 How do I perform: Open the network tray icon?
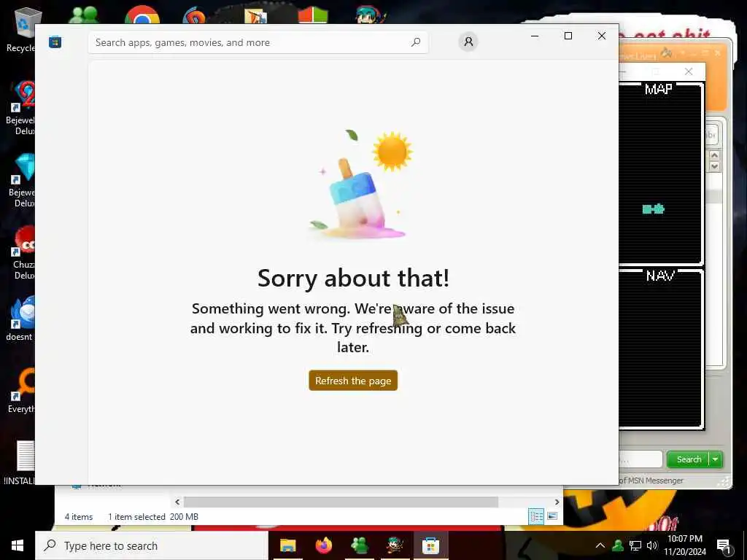[x=635, y=545]
